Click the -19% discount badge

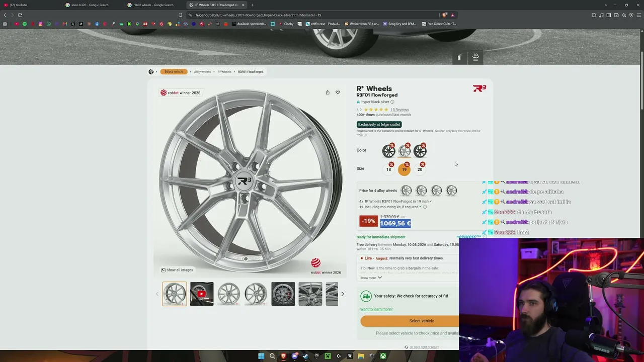coord(368,221)
